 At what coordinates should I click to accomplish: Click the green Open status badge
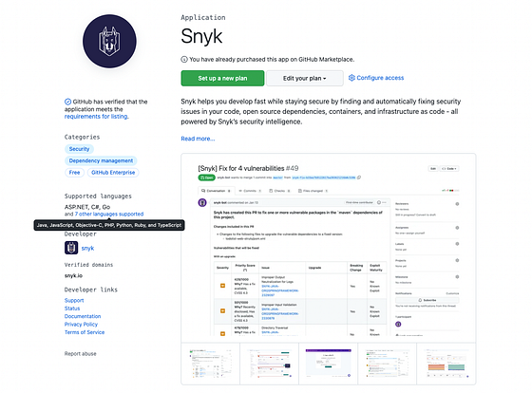[207, 178]
